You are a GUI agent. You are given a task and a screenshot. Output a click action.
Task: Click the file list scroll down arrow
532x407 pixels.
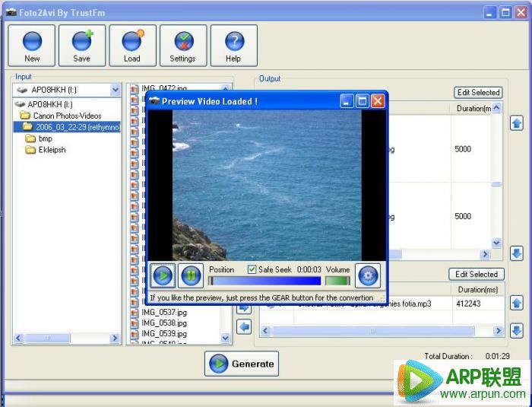coord(225,338)
